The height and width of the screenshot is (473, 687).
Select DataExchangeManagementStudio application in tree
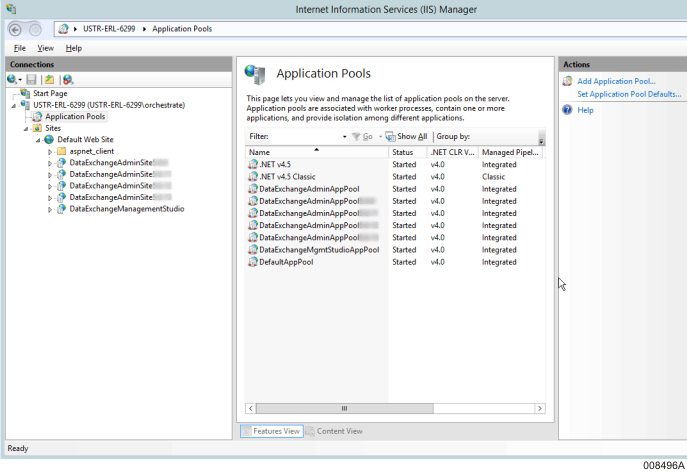[x=127, y=209]
